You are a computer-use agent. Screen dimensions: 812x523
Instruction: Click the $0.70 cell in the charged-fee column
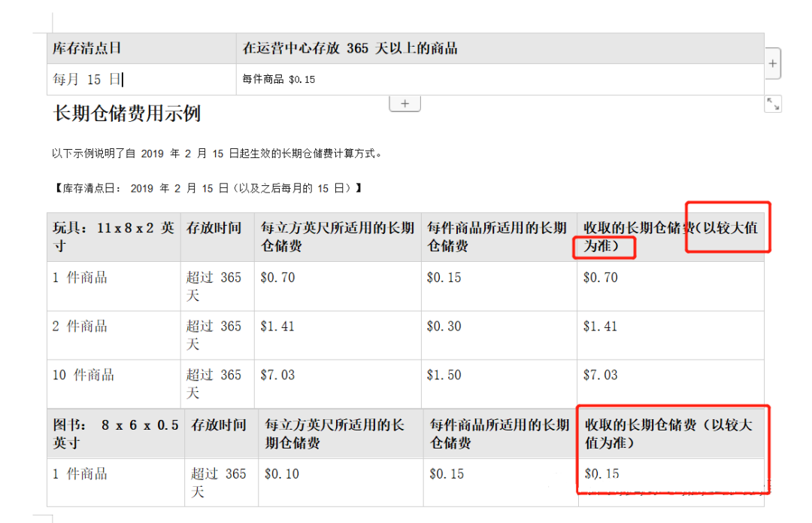point(671,286)
